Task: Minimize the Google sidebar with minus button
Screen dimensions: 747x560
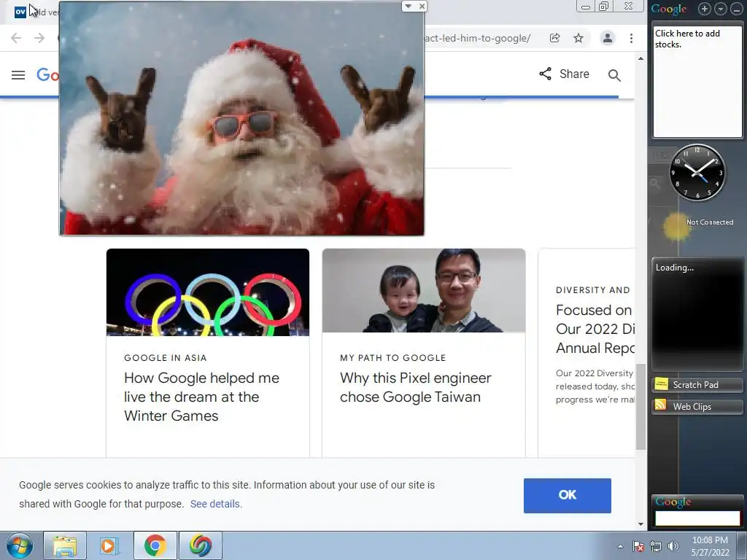Action: 737,9
